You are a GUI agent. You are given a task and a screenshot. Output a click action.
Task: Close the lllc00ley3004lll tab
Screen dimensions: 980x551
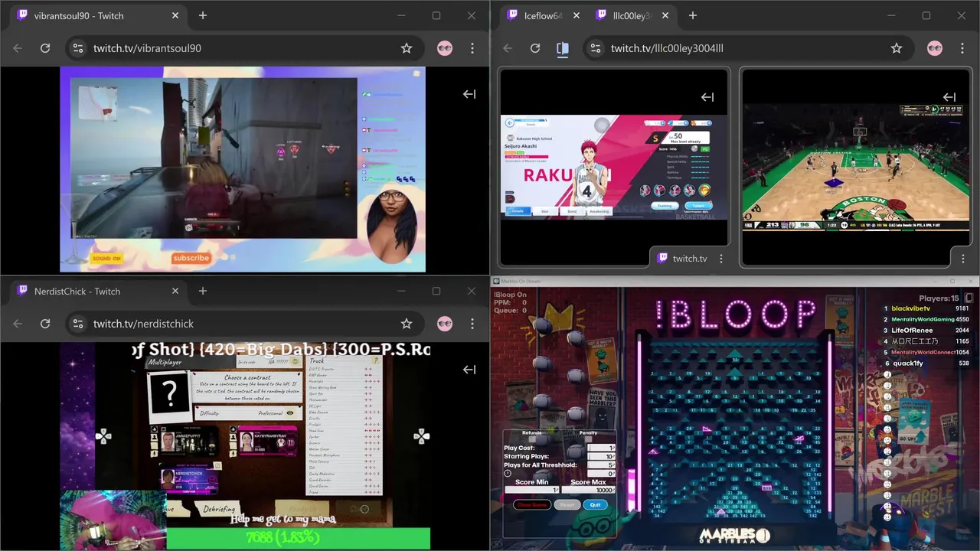665,15
